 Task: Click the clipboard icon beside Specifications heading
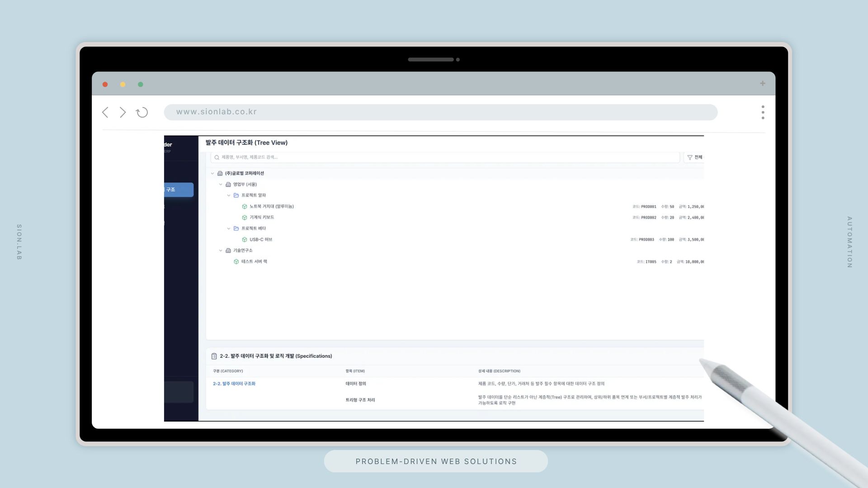click(214, 357)
